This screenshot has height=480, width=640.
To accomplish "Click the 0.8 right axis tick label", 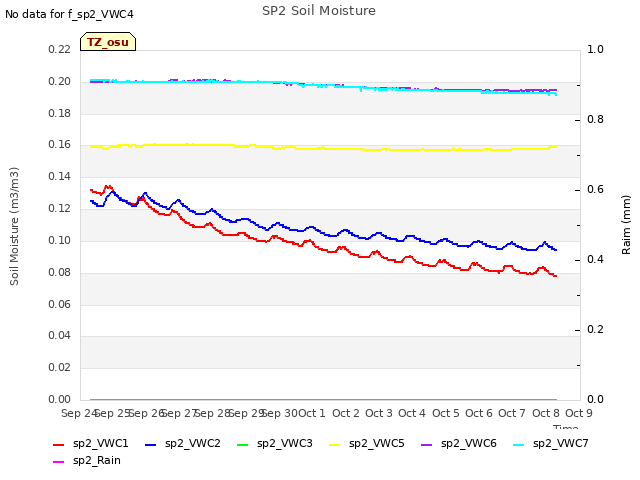I will click(x=595, y=120).
